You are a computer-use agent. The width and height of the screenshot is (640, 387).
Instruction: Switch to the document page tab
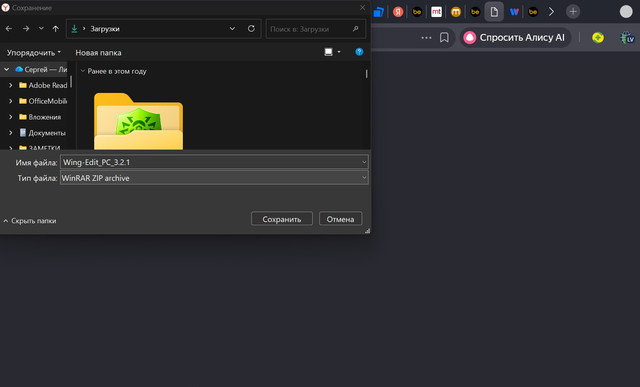tap(494, 12)
